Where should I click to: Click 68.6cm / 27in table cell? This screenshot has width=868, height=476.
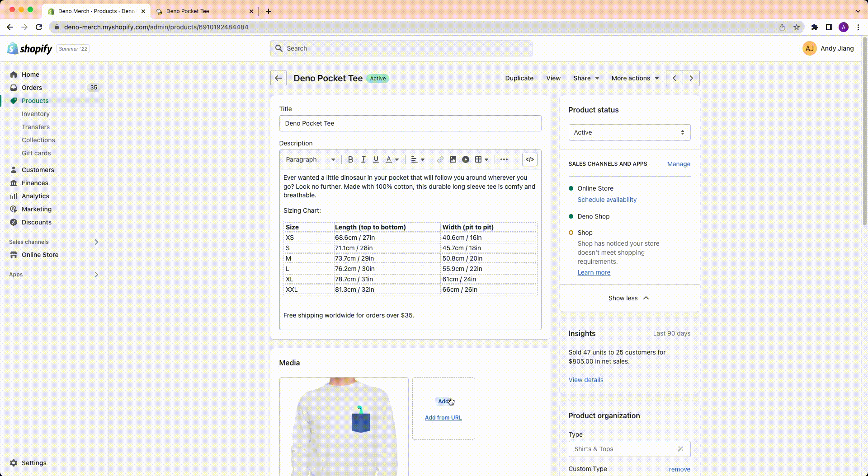(387, 238)
